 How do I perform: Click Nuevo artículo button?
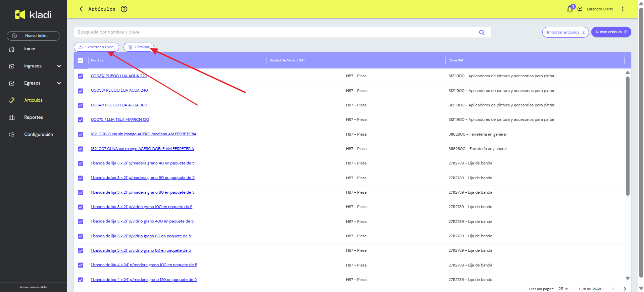[611, 32]
